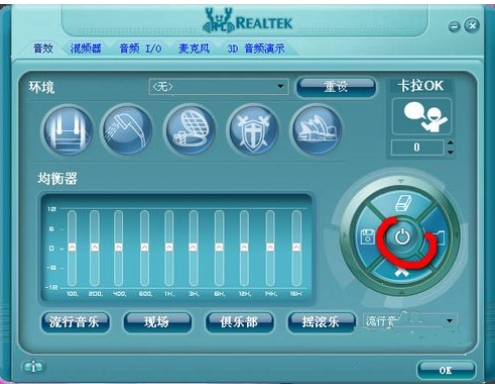Pick the stone room shield environment icon
This screenshot has height=384, width=495.
click(x=252, y=130)
